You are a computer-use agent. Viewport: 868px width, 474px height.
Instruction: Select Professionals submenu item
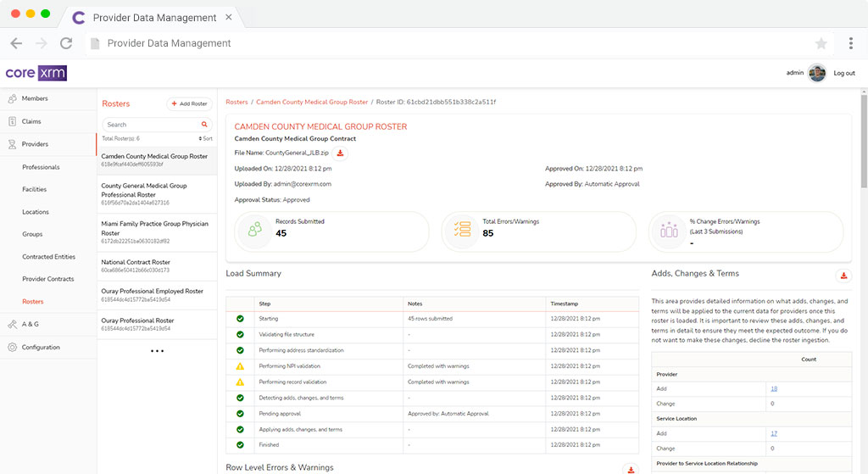[x=41, y=167]
